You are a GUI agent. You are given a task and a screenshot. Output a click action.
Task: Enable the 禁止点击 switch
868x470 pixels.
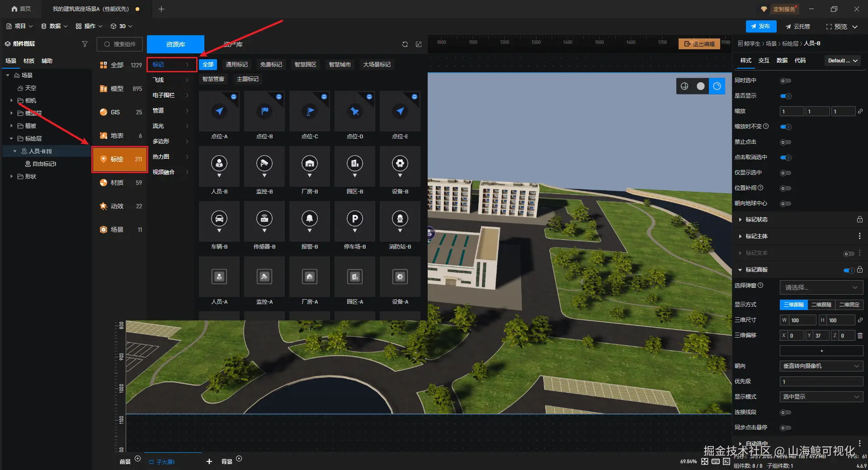[786, 142]
